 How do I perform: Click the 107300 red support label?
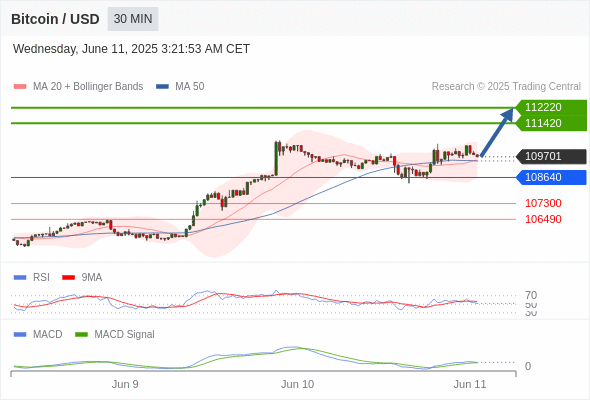tap(543, 203)
